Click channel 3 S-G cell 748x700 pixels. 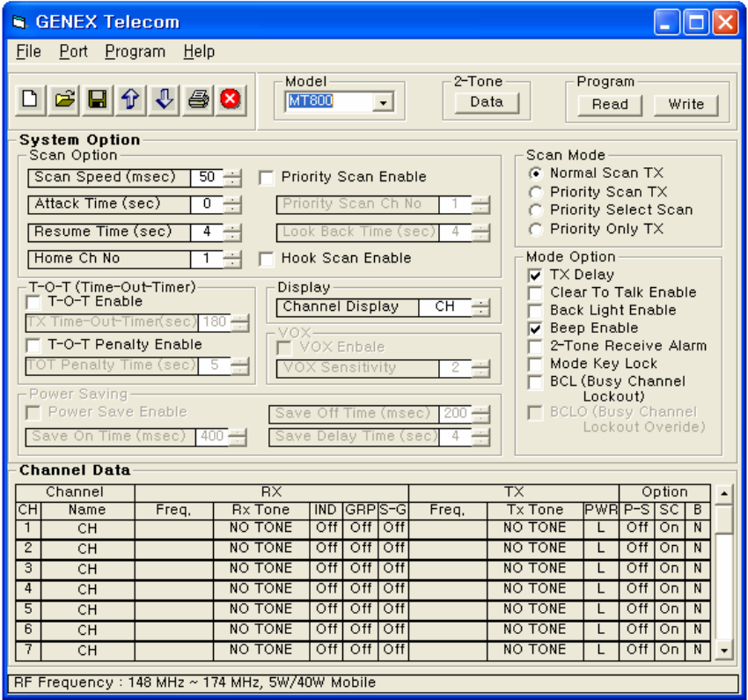tap(393, 570)
